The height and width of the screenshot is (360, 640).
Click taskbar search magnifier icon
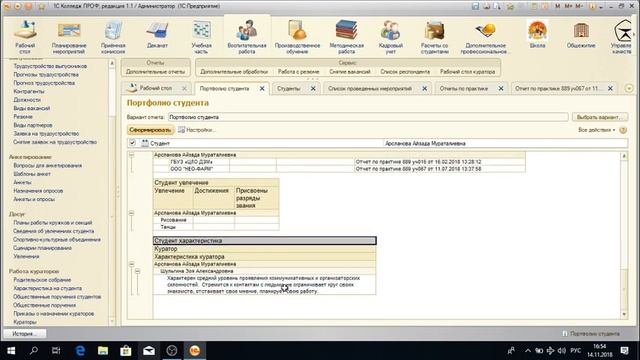(34, 351)
